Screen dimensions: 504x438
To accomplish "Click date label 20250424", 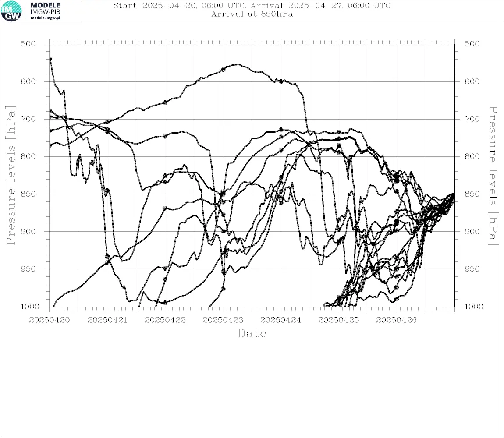I will click(x=281, y=320).
